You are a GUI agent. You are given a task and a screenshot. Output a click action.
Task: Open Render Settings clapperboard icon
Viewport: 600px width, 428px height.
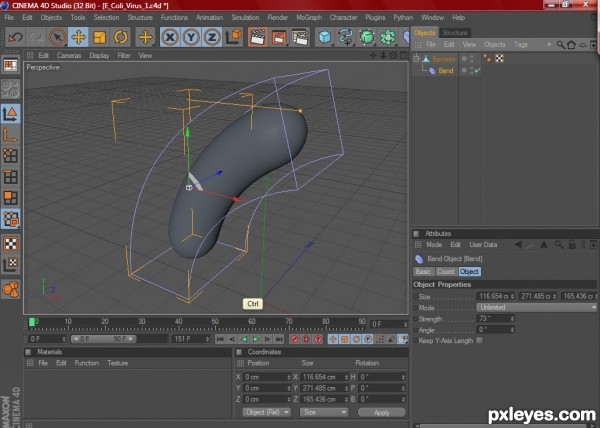click(x=300, y=37)
